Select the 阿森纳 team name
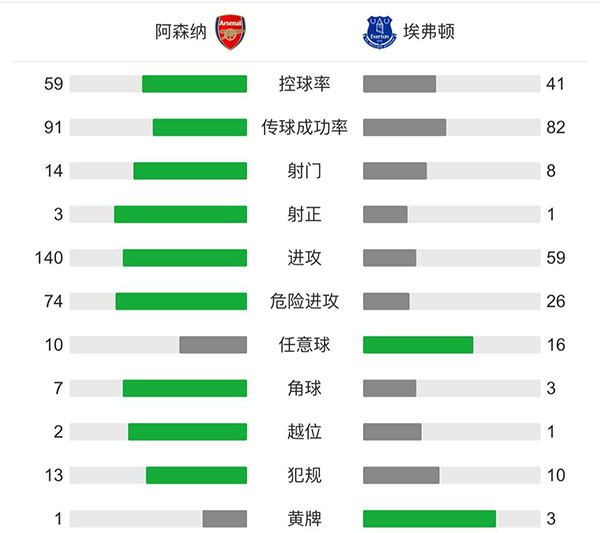Image resolution: width=600 pixels, height=533 pixels. [x=180, y=32]
